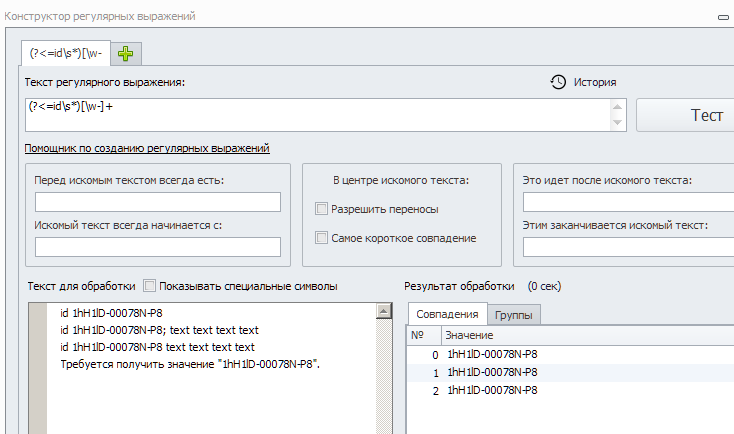Screen dimensions: 734x434
Task: Click the text area scrollbar up arrow
Action: click(383, 312)
